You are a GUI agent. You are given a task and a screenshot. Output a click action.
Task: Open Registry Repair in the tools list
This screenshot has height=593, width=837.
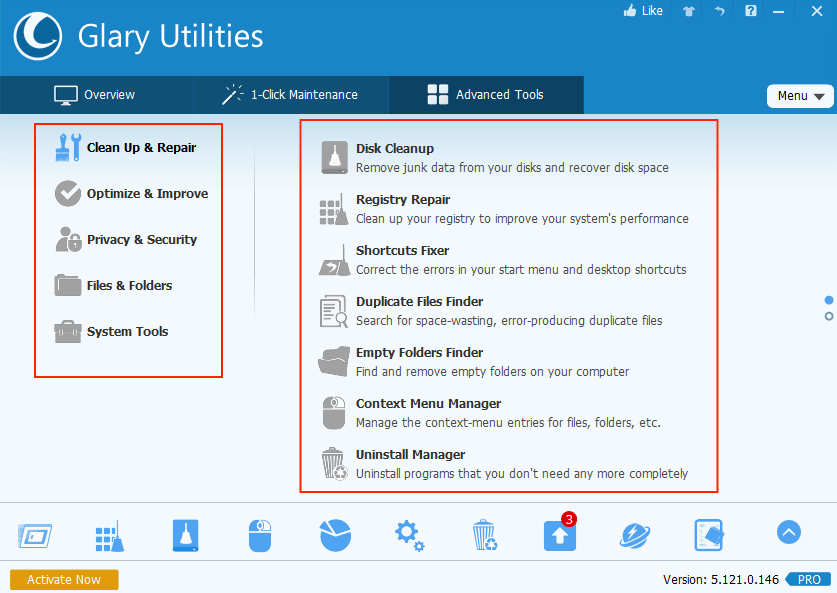[x=504, y=209]
